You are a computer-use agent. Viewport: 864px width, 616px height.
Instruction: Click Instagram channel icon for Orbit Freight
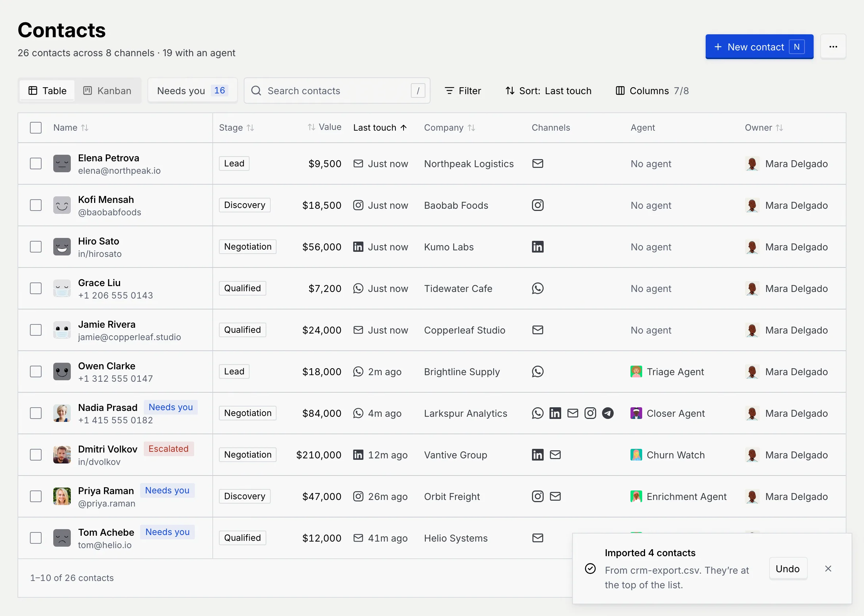[x=537, y=496]
